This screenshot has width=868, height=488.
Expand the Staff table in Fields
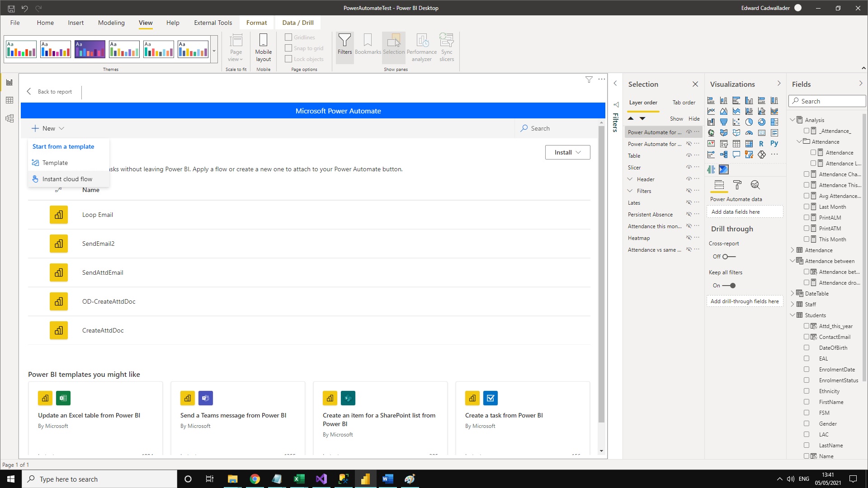793,304
